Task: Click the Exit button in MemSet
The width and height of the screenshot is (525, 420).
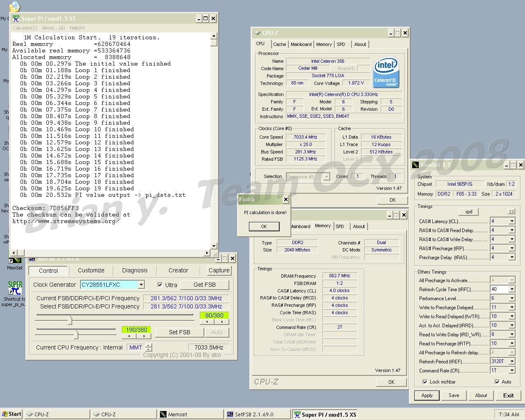Action: coord(508,395)
